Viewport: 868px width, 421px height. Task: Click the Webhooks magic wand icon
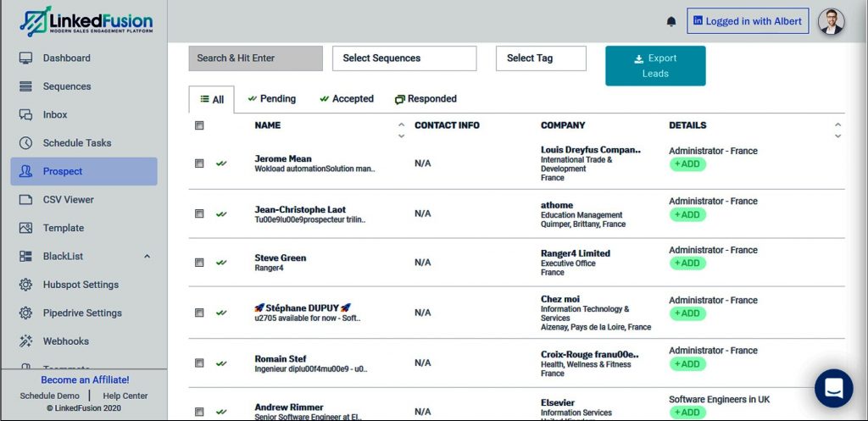tap(25, 341)
